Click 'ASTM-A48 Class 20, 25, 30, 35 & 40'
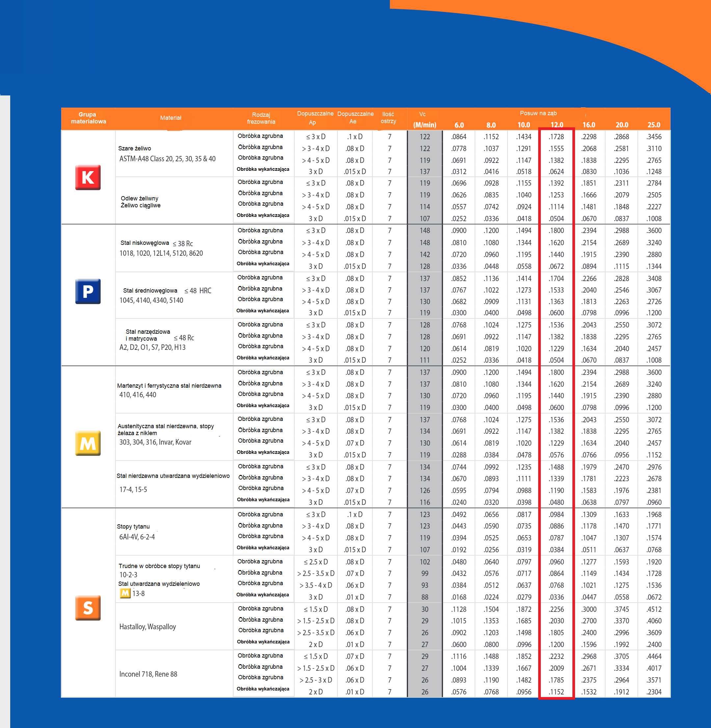 tap(167, 159)
